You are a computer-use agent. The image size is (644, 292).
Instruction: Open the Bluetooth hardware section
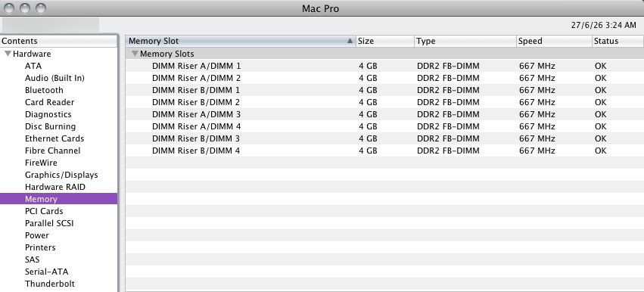pyautogui.click(x=44, y=90)
